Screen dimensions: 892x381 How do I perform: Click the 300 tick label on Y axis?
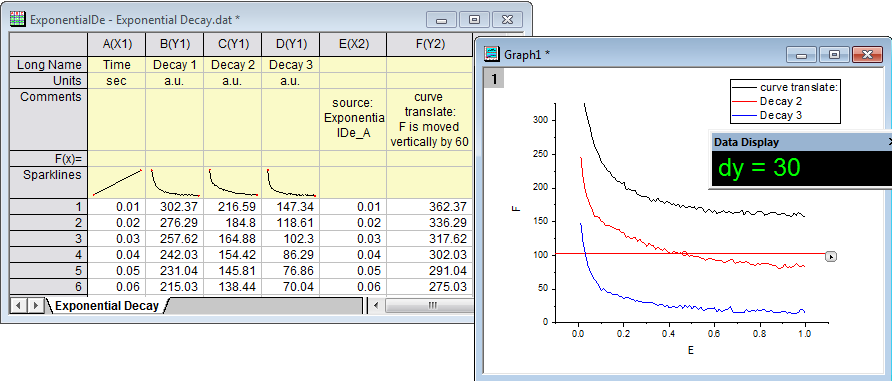coord(539,121)
